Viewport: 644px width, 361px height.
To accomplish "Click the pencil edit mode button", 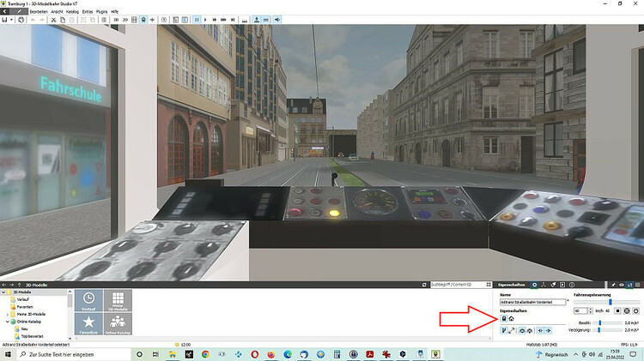I will click(19, 11).
